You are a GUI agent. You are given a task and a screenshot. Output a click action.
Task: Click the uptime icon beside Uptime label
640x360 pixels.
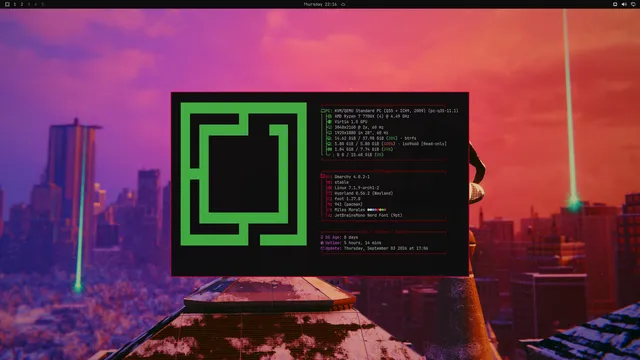322,242
